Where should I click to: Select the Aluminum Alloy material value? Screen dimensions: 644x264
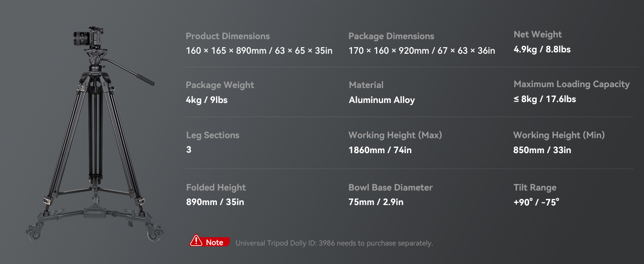pos(381,100)
